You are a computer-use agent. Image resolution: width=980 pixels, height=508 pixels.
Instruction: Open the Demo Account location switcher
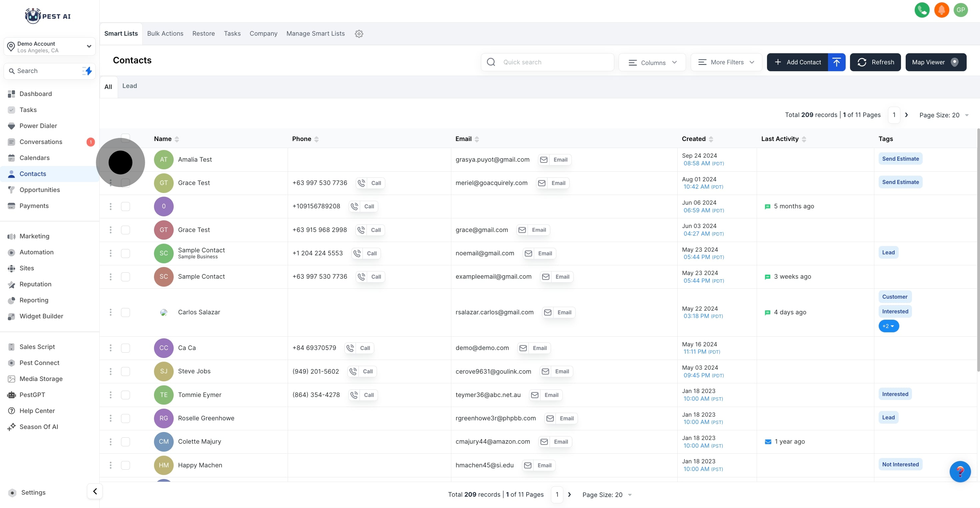coord(49,47)
